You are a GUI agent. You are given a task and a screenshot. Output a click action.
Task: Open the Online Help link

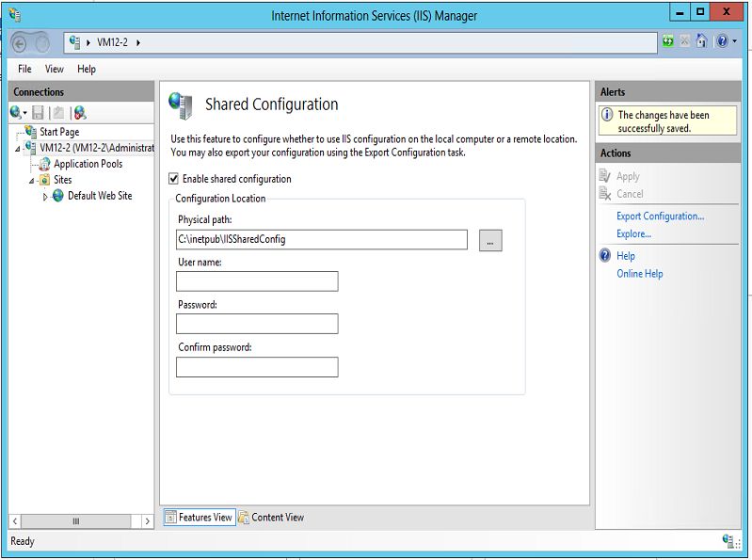[x=639, y=274]
